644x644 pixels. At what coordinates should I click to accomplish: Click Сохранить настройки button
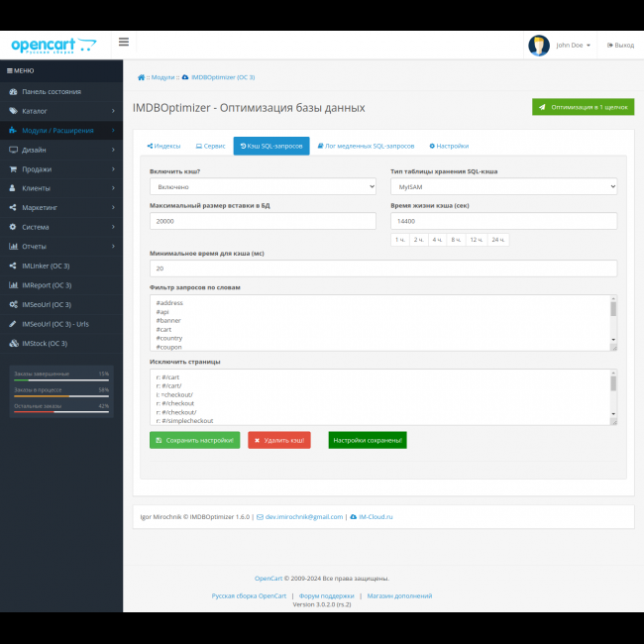[x=194, y=440]
